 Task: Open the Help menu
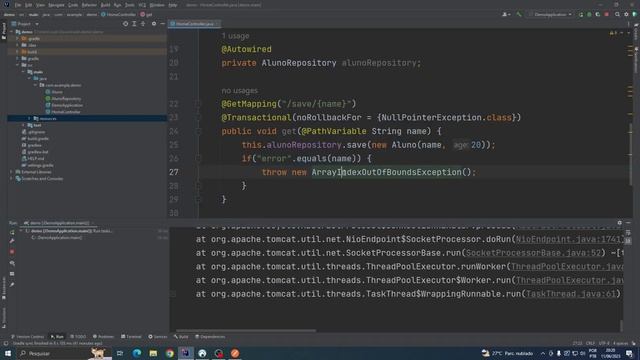(x=173, y=5)
